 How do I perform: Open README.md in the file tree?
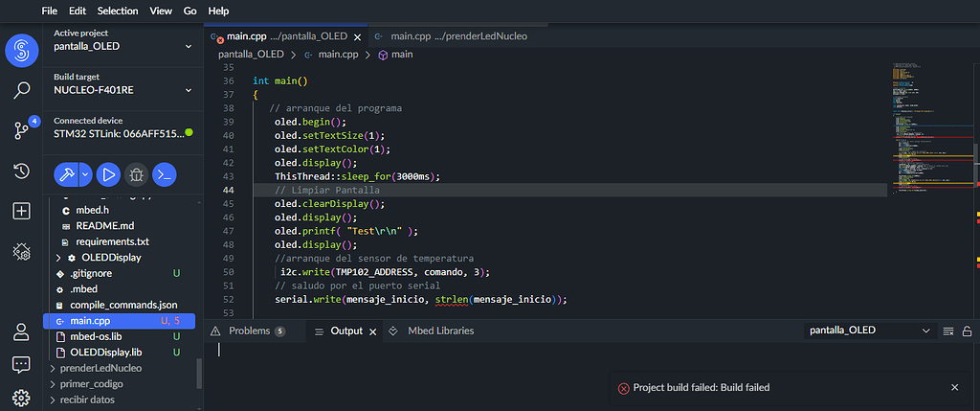104,226
